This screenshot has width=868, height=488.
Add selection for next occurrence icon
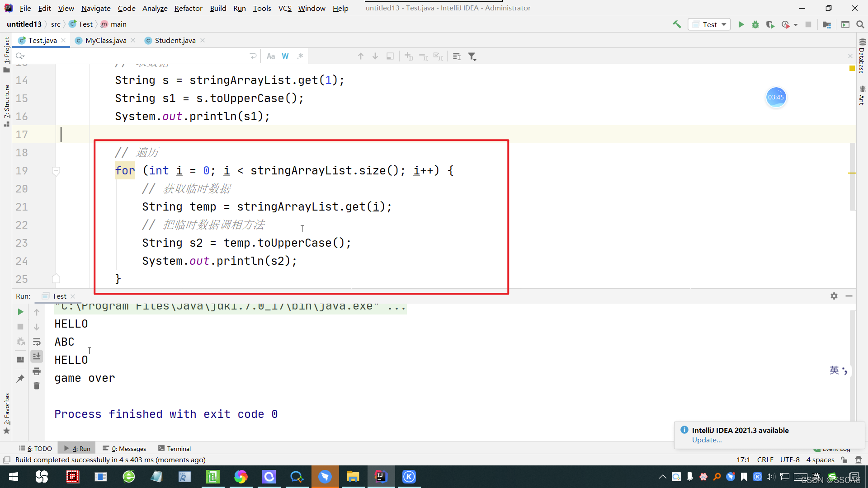point(409,56)
